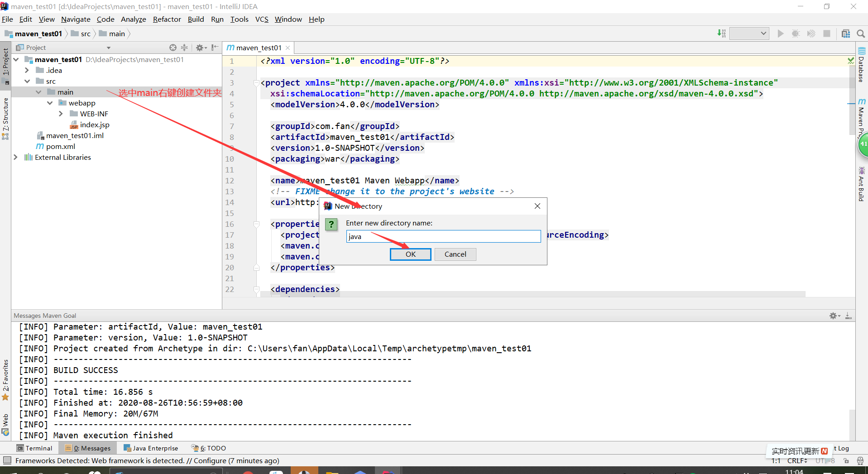868x474 pixels.
Task: Hide the Project panel with hide icon
Action: (215, 48)
